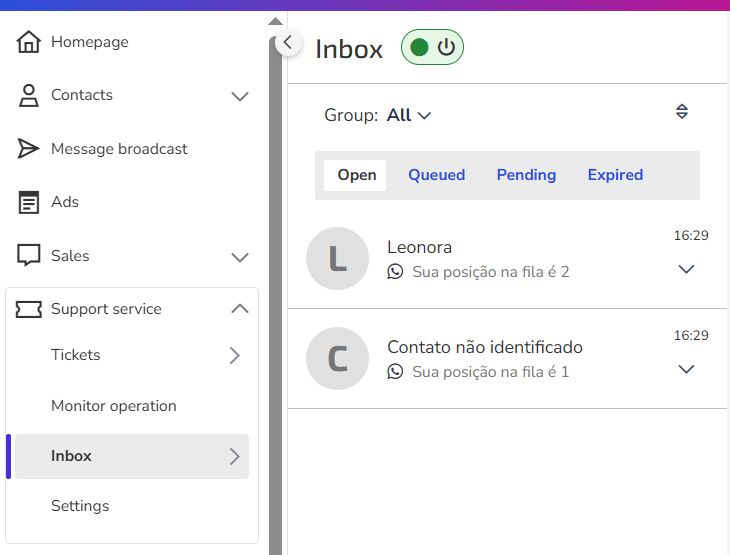The height and width of the screenshot is (555, 730).
Task: Click the Ads document icon
Action: pos(28,202)
